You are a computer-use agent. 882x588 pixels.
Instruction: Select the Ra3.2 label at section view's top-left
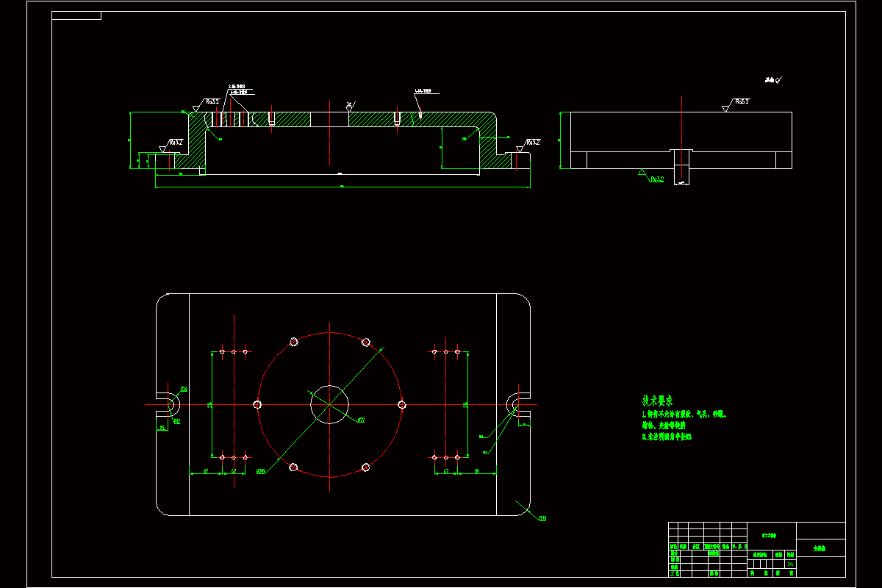(x=212, y=101)
